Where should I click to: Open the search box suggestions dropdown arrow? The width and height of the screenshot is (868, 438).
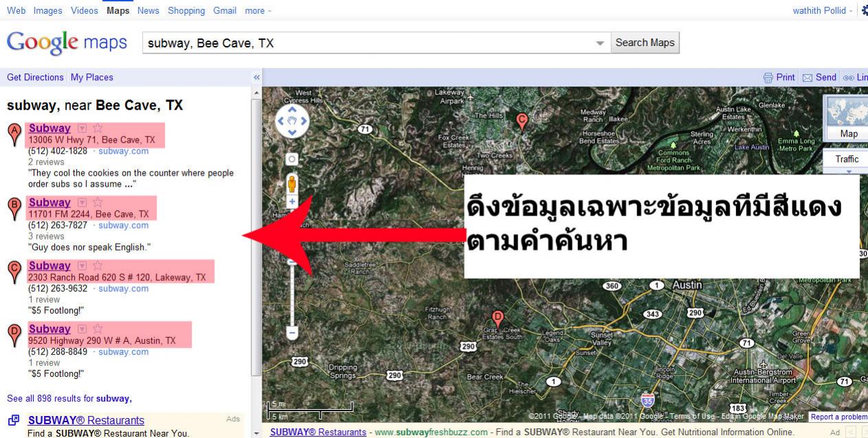coord(600,43)
